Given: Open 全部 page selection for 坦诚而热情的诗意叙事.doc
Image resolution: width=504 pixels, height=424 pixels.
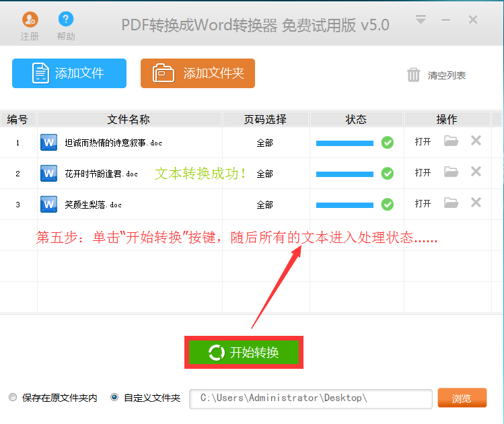Looking at the screenshot, I should [265, 143].
